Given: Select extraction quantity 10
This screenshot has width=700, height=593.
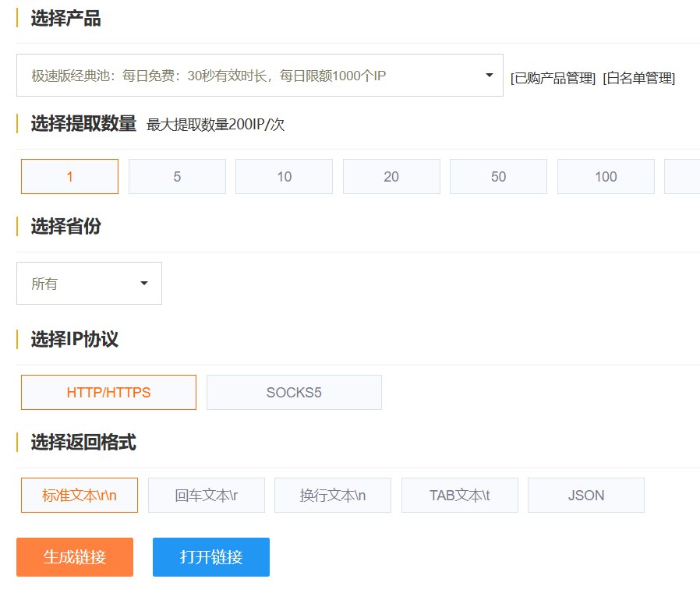Looking at the screenshot, I should (x=284, y=177).
